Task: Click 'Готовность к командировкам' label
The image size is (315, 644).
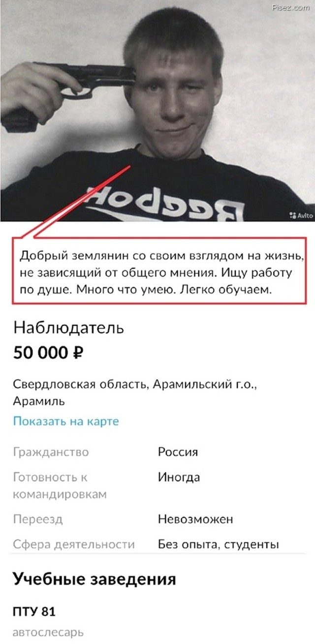Action: [60, 486]
